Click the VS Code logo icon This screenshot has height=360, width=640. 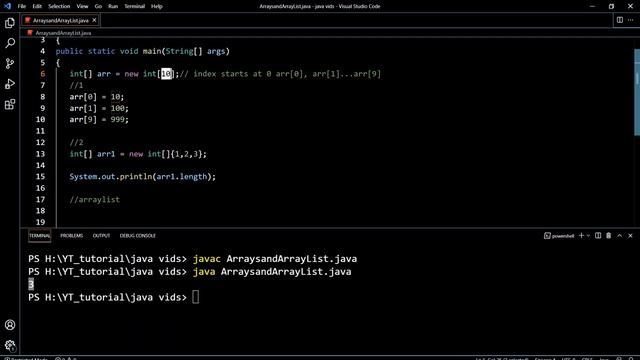7,6
